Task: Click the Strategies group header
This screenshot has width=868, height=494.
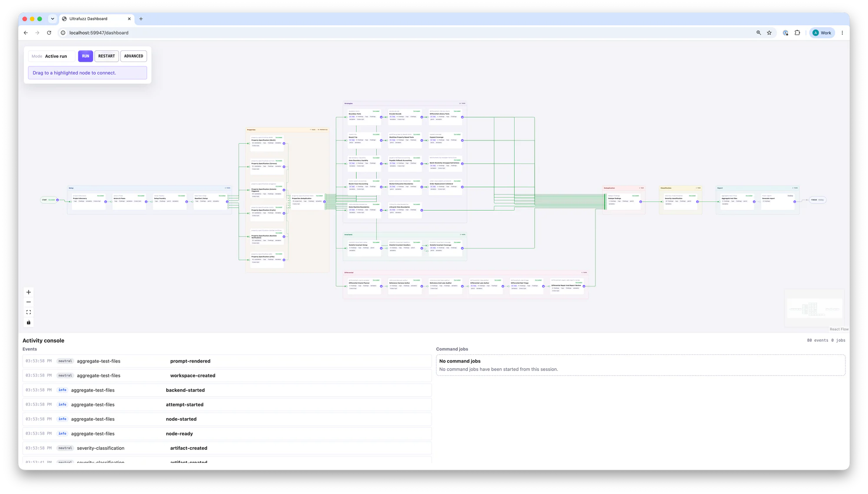Action: (x=404, y=104)
